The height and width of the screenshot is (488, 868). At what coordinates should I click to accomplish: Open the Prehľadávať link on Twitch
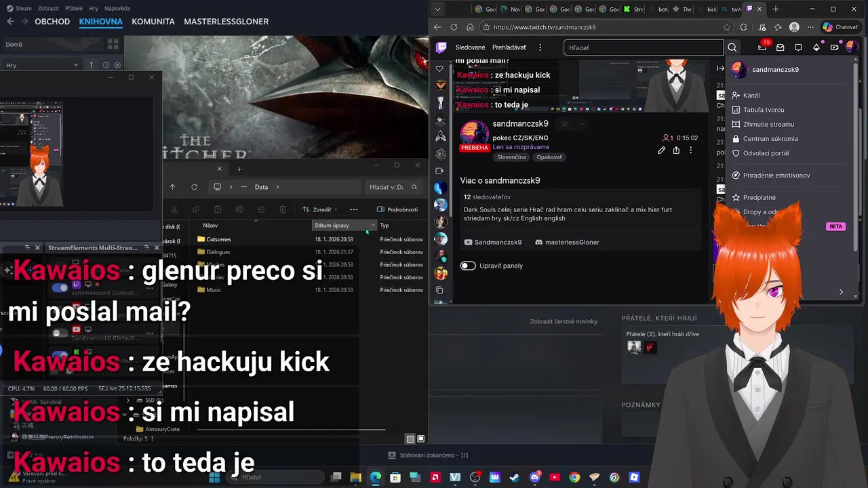[509, 47]
